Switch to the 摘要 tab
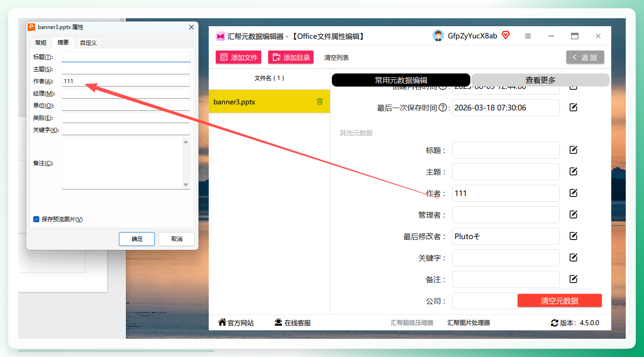 click(x=63, y=42)
